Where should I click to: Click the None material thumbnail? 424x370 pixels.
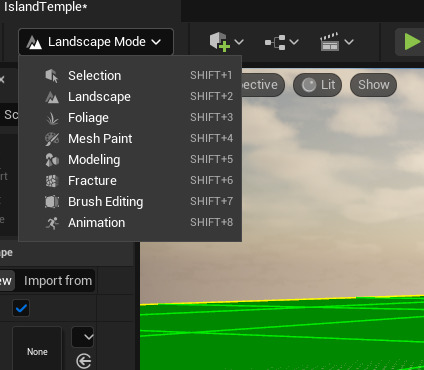click(x=37, y=348)
